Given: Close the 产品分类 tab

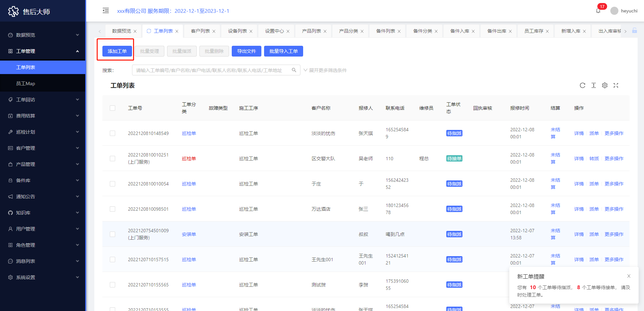Looking at the screenshot, I should pyautogui.click(x=362, y=31).
